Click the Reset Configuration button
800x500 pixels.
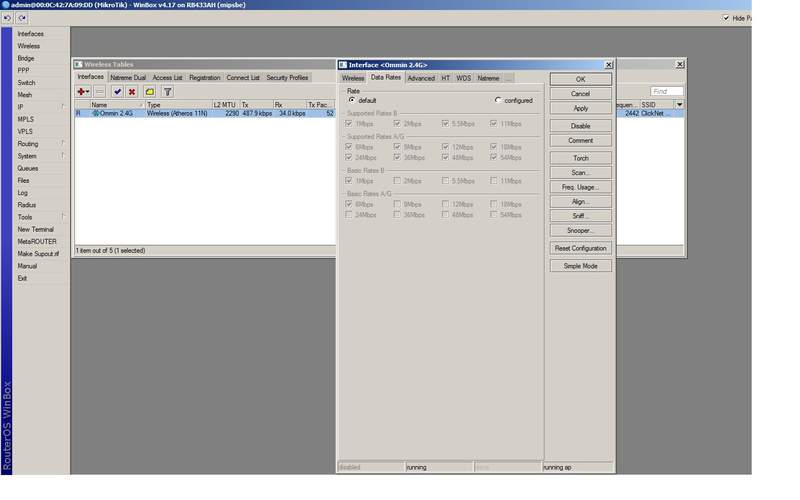pos(581,248)
